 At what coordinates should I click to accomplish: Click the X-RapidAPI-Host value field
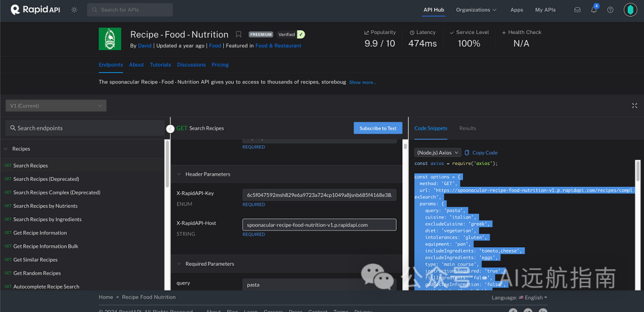click(x=319, y=224)
